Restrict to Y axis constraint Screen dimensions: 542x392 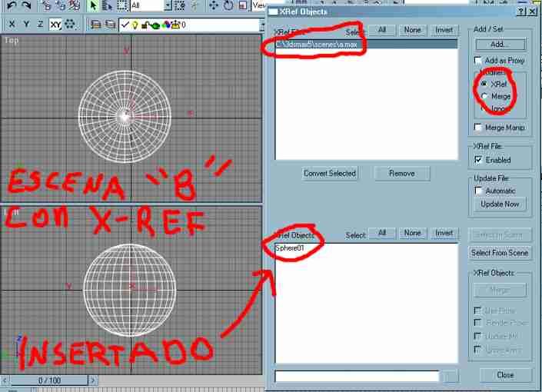pyautogui.click(x=26, y=24)
